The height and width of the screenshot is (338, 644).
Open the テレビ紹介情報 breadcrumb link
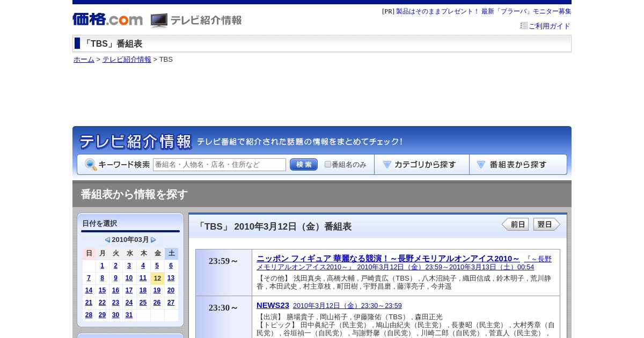(x=127, y=60)
